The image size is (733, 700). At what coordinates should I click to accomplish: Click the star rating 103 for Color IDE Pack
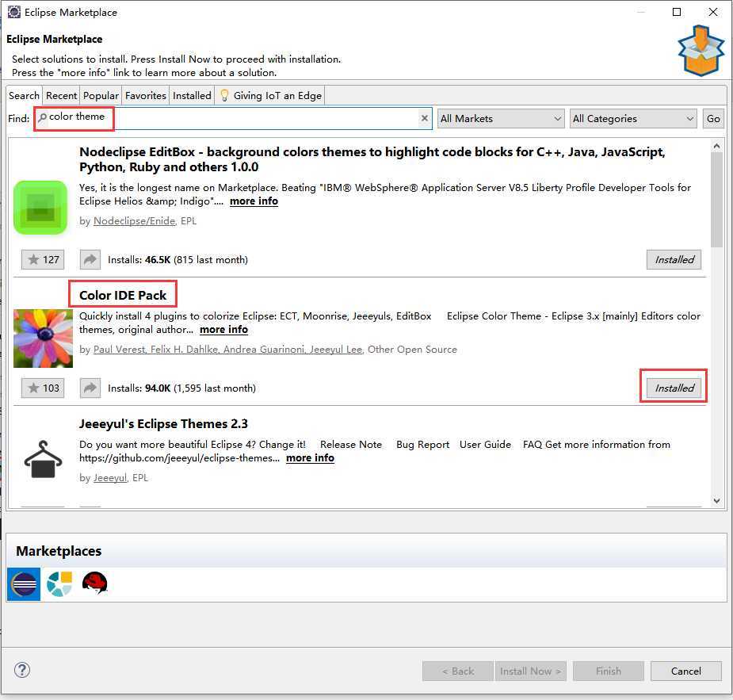pos(43,388)
